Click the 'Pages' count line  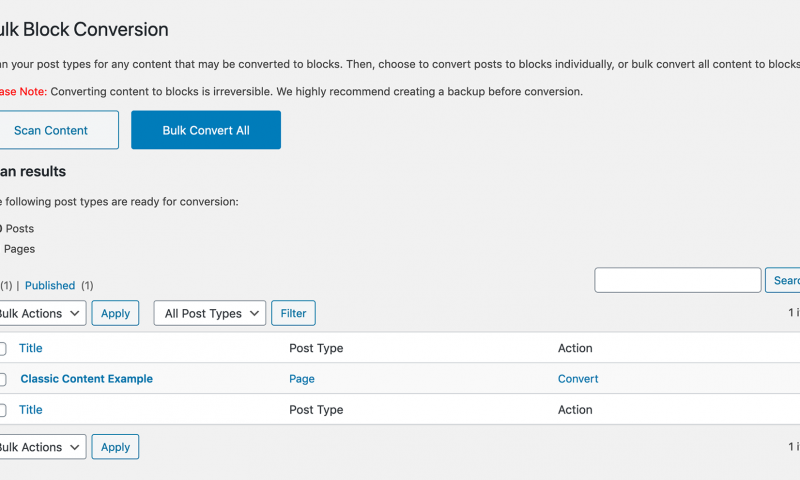[x=18, y=249]
